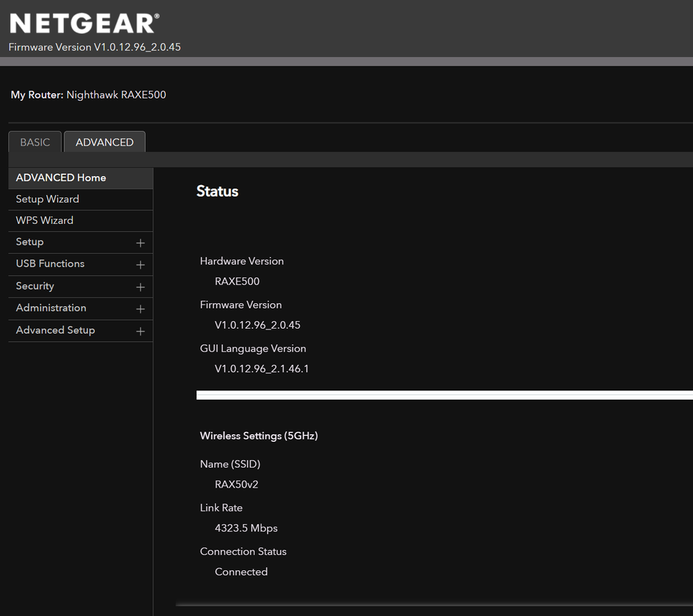
Task: Launch the Setup Wizard
Action: (x=47, y=199)
